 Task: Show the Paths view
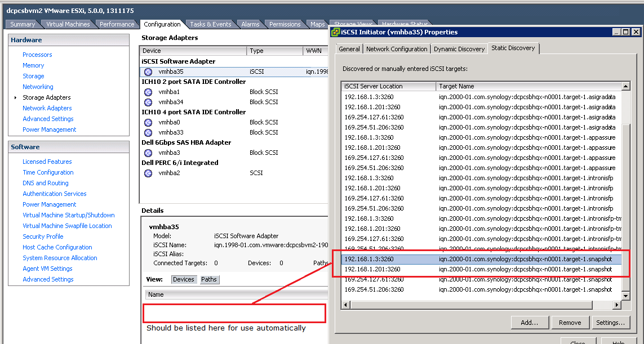click(209, 280)
